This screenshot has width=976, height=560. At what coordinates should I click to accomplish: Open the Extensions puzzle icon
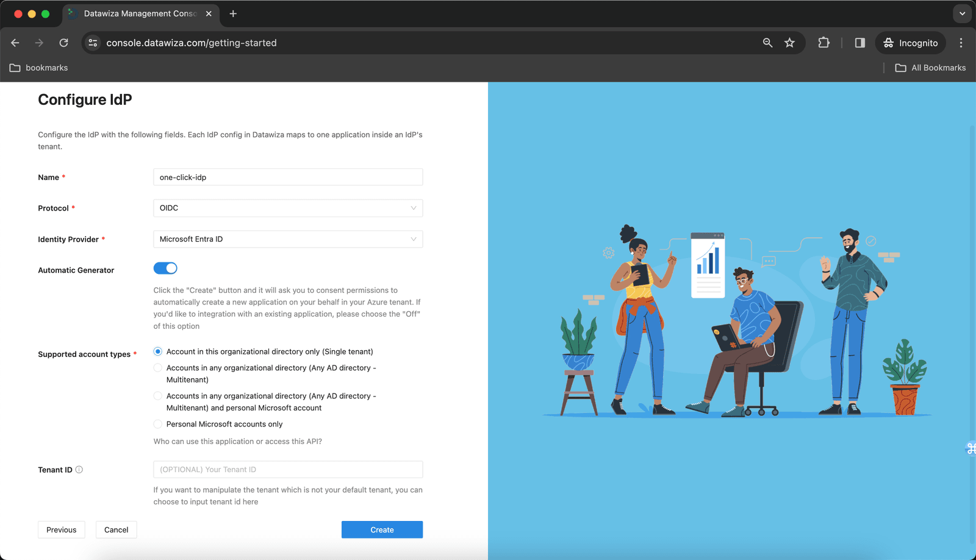824,43
